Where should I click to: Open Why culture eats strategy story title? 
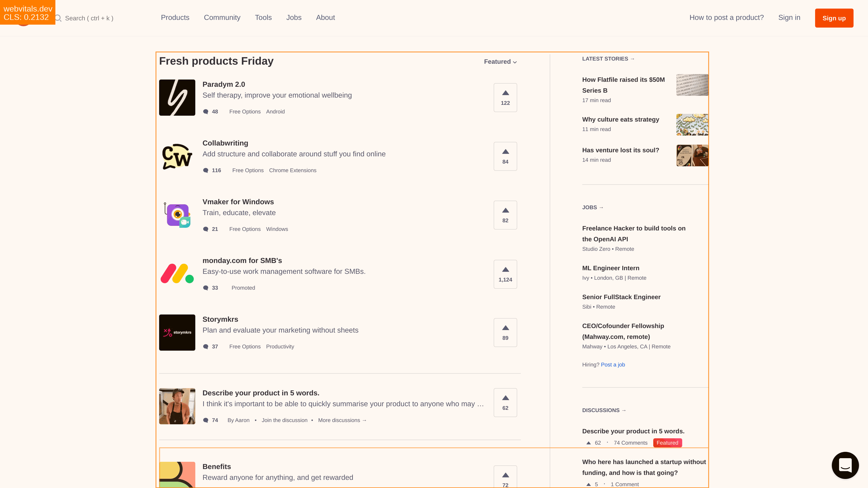(620, 120)
